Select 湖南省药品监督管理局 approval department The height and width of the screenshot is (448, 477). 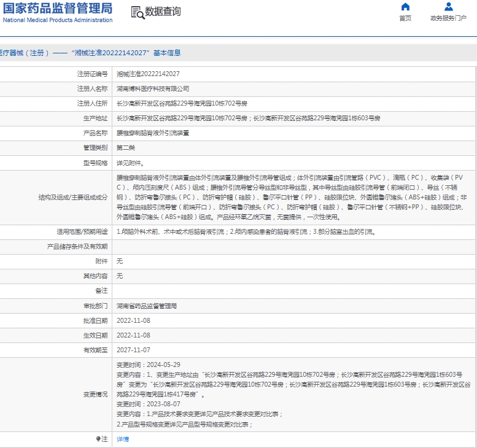[x=147, y=306]
